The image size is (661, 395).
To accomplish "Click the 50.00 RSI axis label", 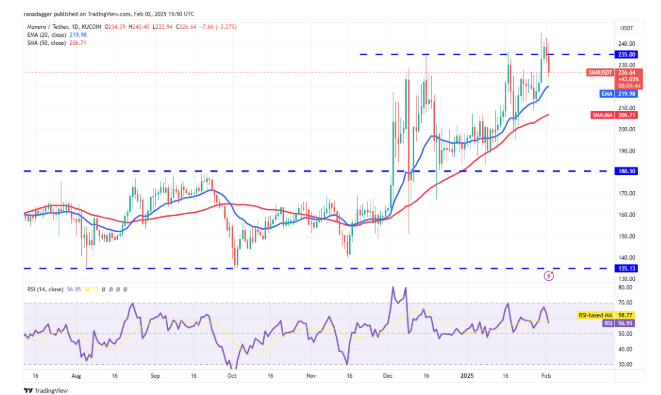I will 625,334.
